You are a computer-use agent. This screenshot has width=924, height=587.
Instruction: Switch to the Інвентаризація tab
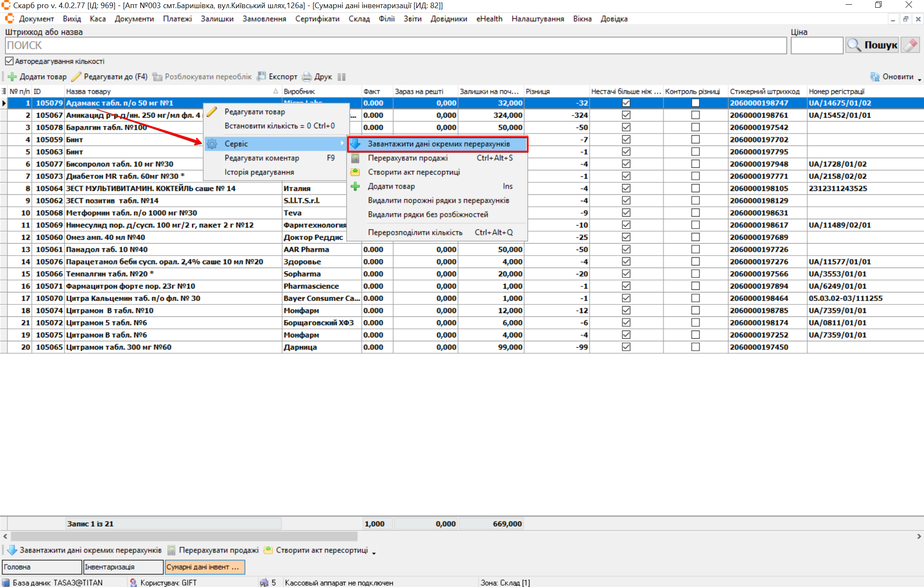(x=123, y=567)
